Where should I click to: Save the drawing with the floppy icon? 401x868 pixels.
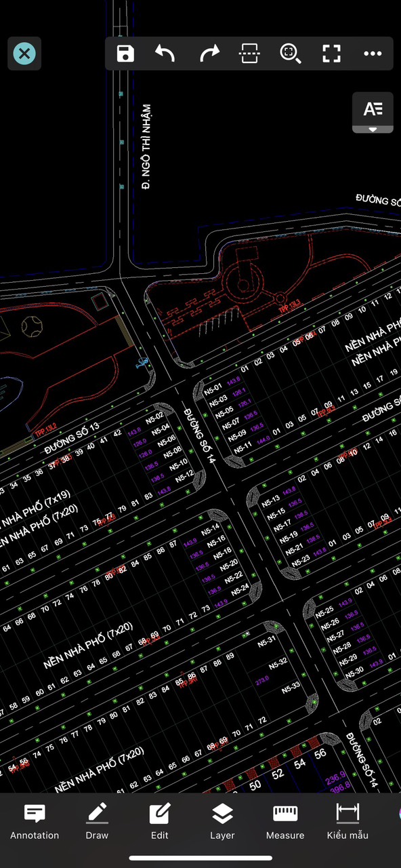[x=125, y=54]
